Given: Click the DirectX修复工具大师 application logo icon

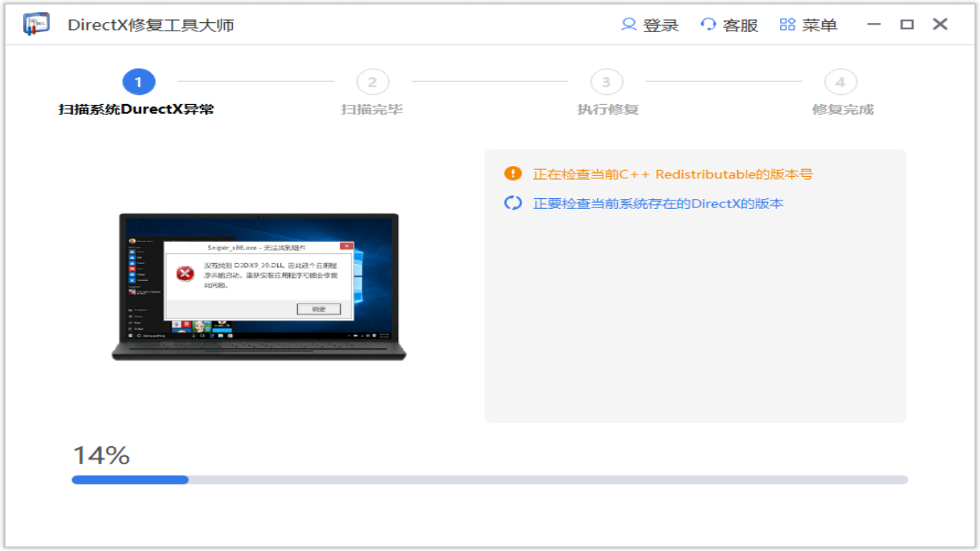Looking at the screenshot, I should 34,24.
